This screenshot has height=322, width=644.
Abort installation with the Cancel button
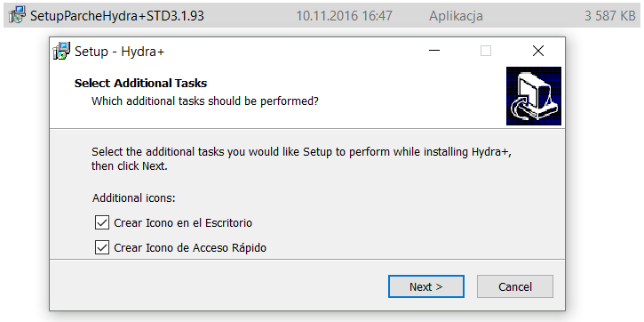coord(515,286)
